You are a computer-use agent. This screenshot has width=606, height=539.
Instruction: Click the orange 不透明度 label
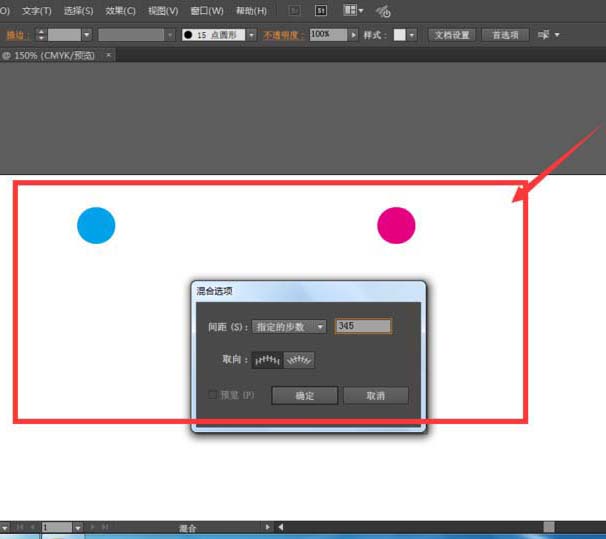282,35
